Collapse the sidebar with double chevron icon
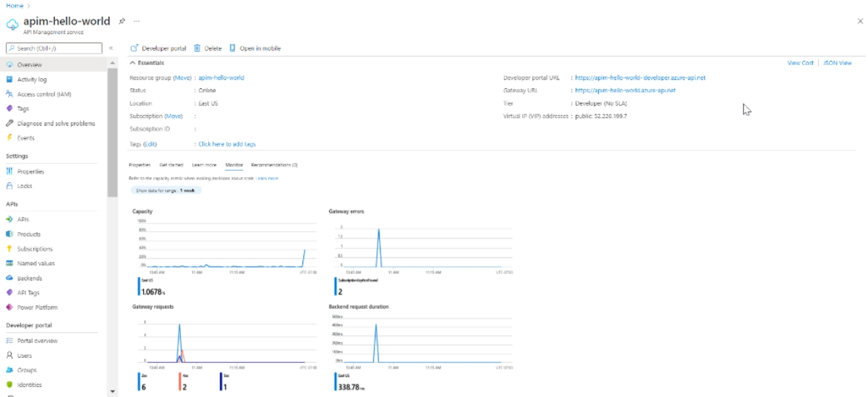Viewport: 868px width, 397px height. [x=111, y=48]
